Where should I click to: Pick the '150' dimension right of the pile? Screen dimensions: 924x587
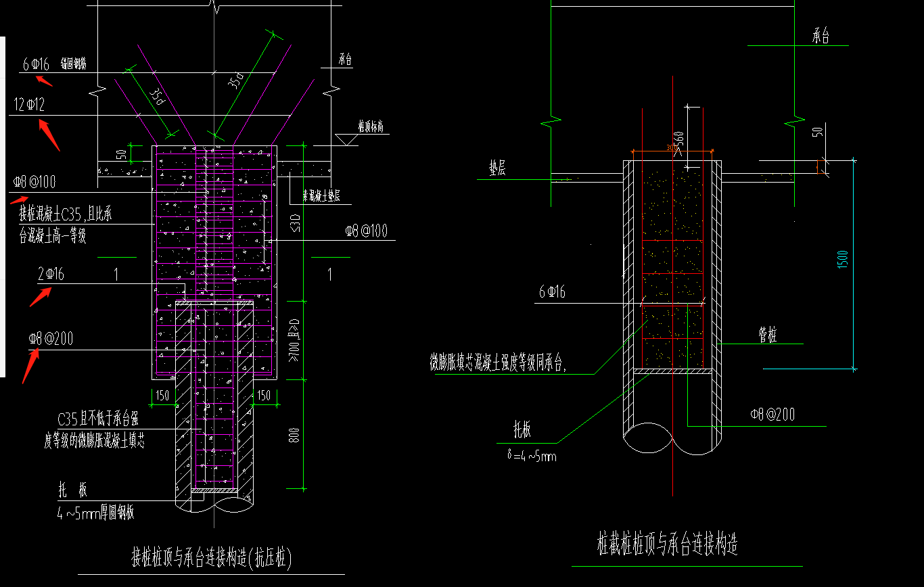264,395
